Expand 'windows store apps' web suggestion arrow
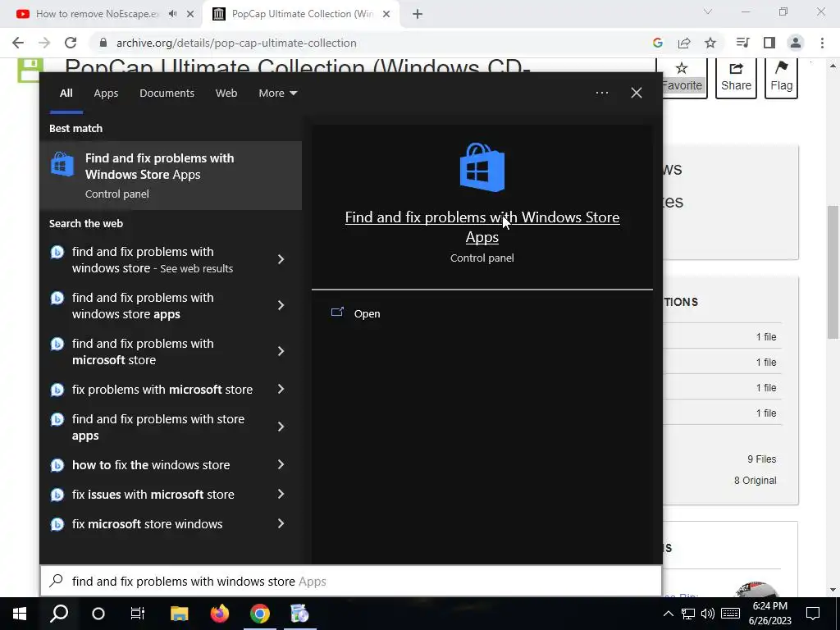This screenshot has height=630, width=840. tap(281, 305)
